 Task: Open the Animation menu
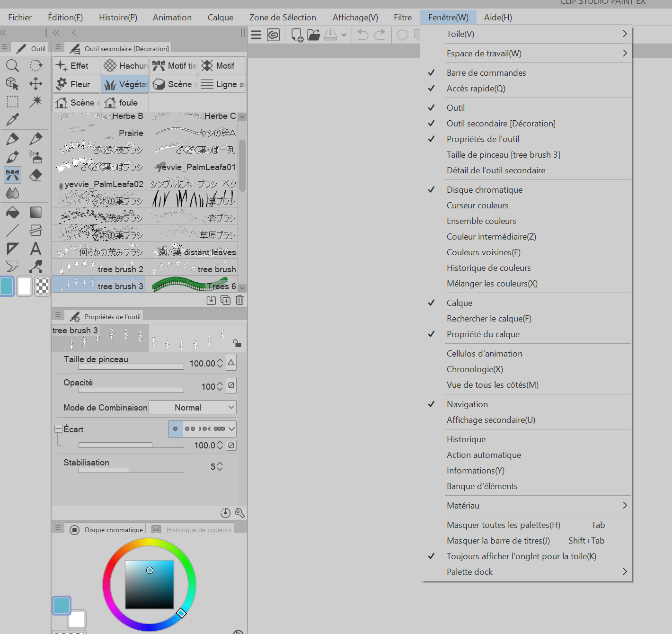click(172, 18)
